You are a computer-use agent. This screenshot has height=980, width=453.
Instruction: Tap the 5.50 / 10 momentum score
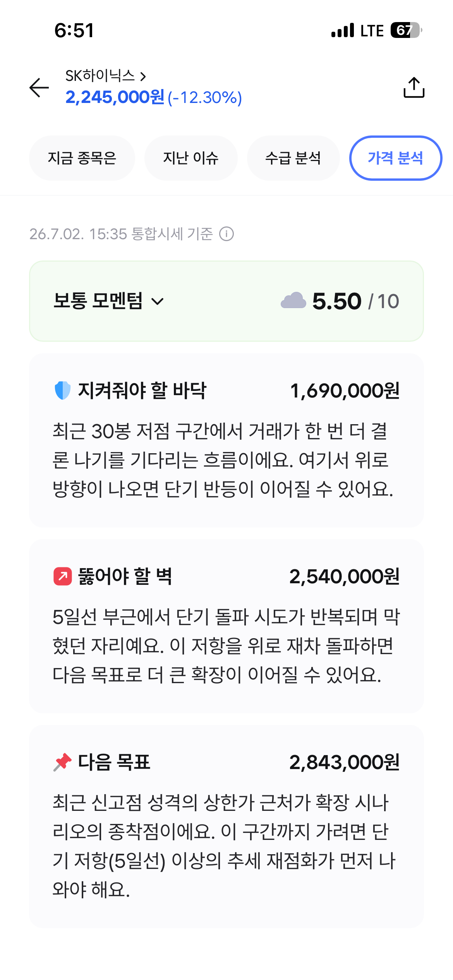tap(356, 301)
